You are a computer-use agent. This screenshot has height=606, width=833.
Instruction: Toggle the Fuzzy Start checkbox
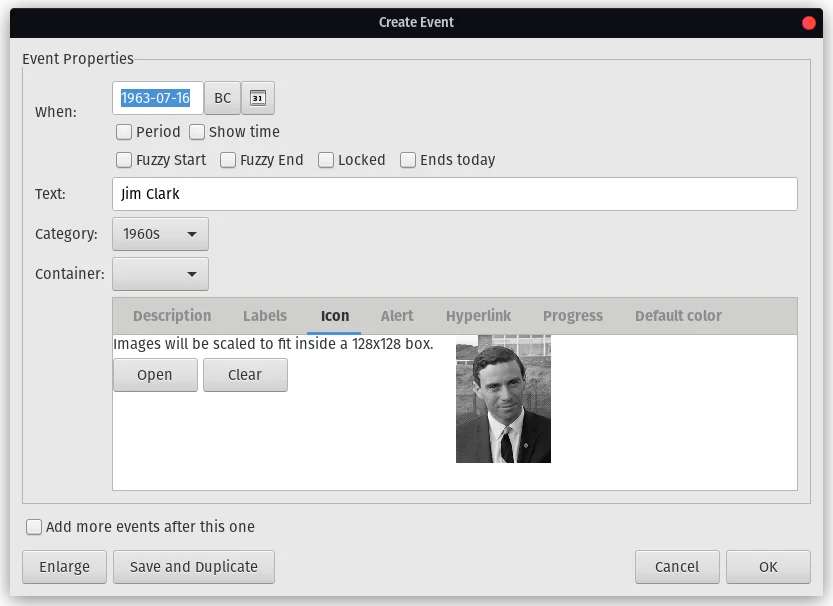pyautogui.click(x=124, y=159)
